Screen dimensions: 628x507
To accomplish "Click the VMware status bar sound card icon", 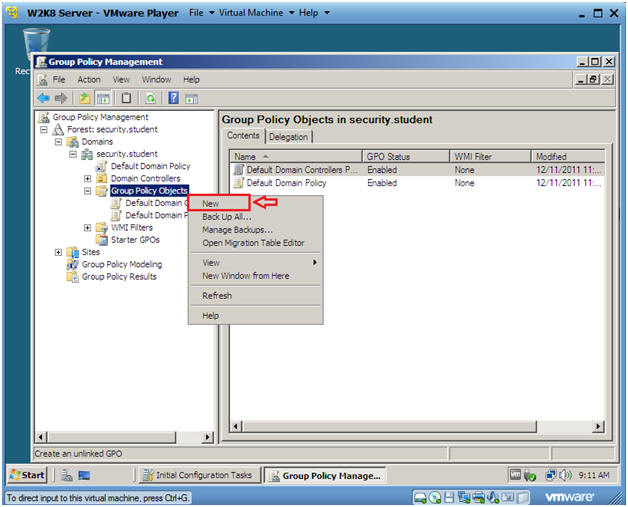I will (x=493, y=497).
